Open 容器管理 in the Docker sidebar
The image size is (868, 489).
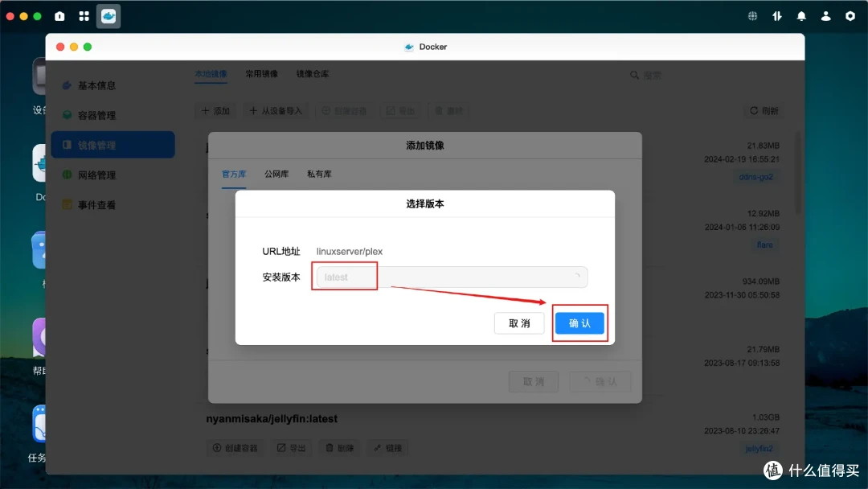[x=113, y=115]
